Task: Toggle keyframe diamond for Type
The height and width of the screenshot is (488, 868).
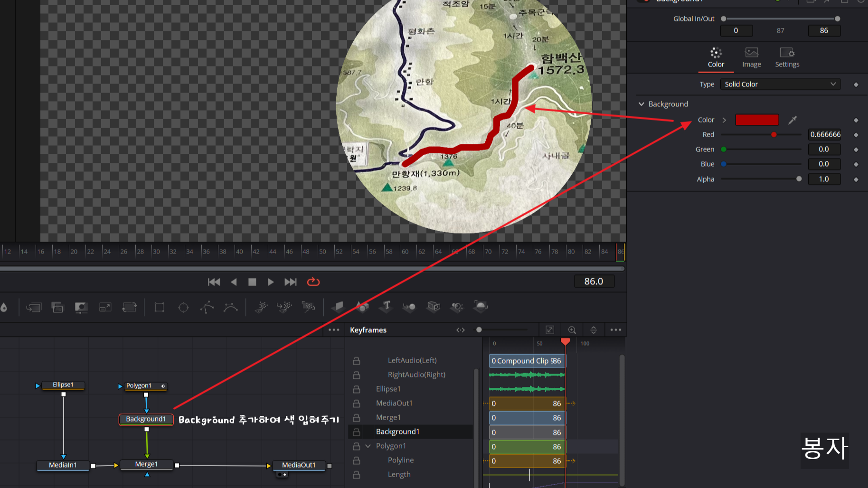Action: coord(856,84)
